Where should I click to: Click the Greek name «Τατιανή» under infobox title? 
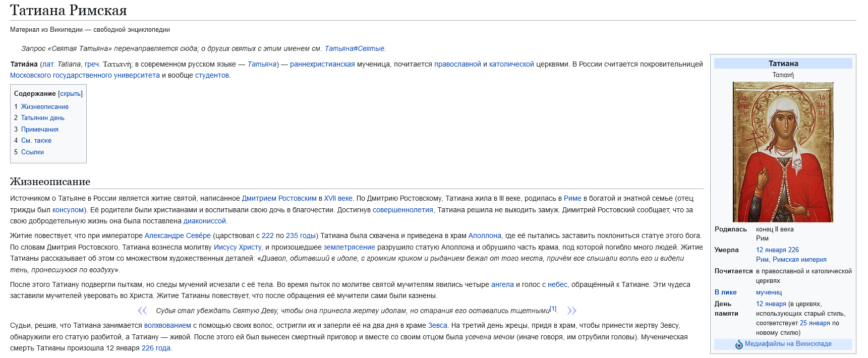coord(783,75)
